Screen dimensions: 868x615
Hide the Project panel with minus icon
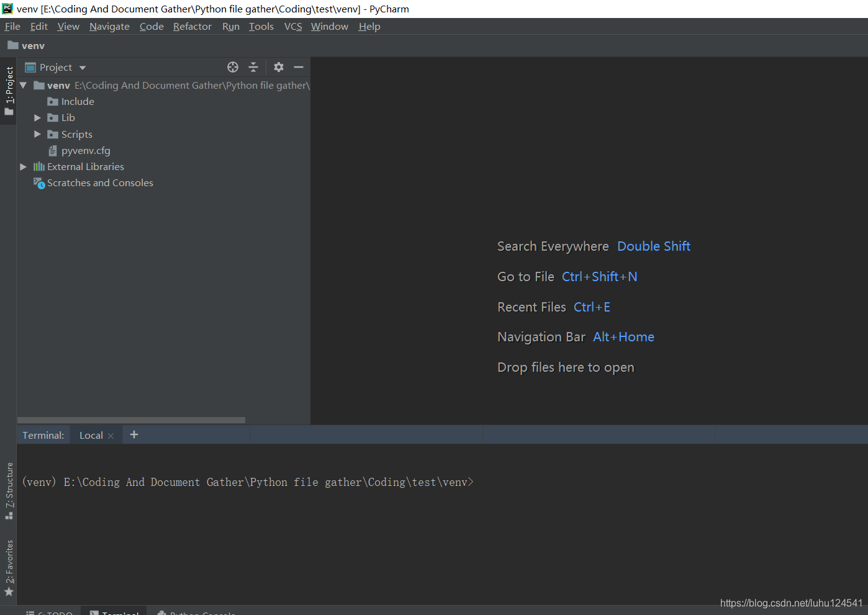(x=299, y=67)
